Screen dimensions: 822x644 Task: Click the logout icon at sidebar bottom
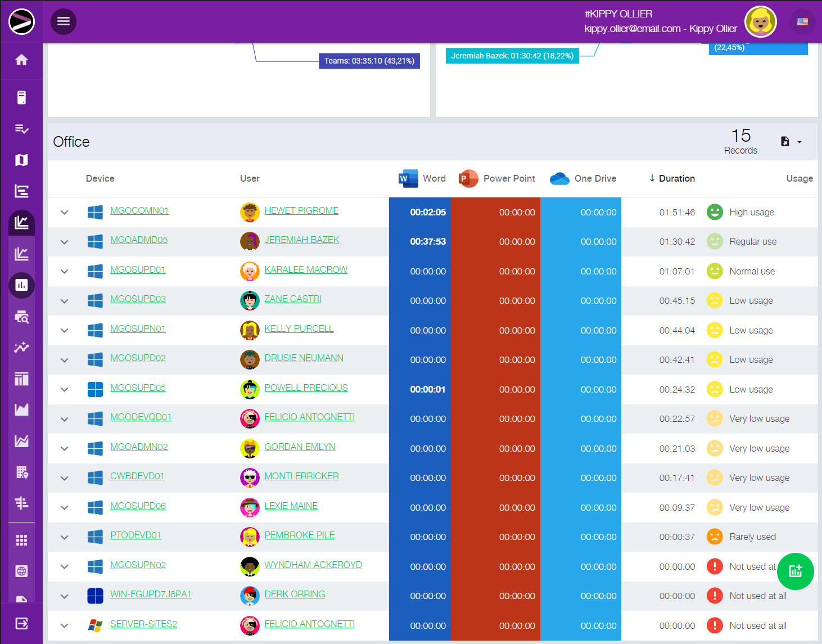tap(21, 623)
